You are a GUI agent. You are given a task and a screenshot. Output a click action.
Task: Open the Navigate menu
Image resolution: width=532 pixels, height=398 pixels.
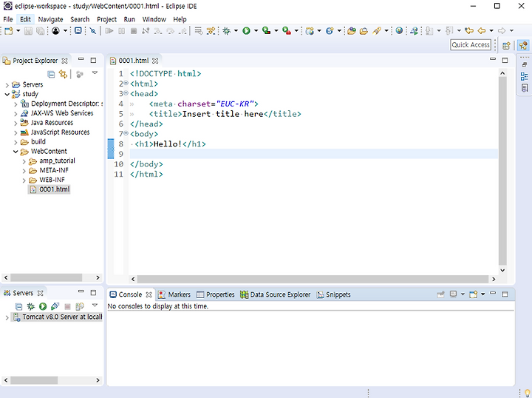click(50, 19)
